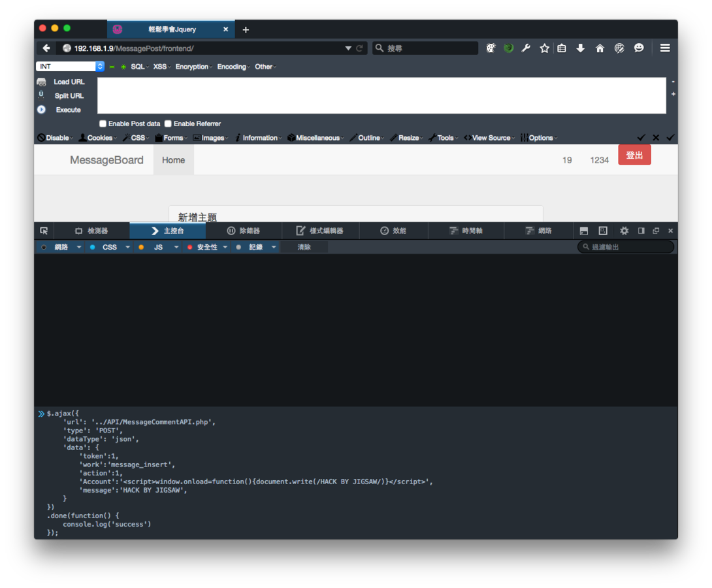The width and height of the screenshot is (712, 588).
Task: Click the element picker icon in devtools
Action: coord(44,231)
